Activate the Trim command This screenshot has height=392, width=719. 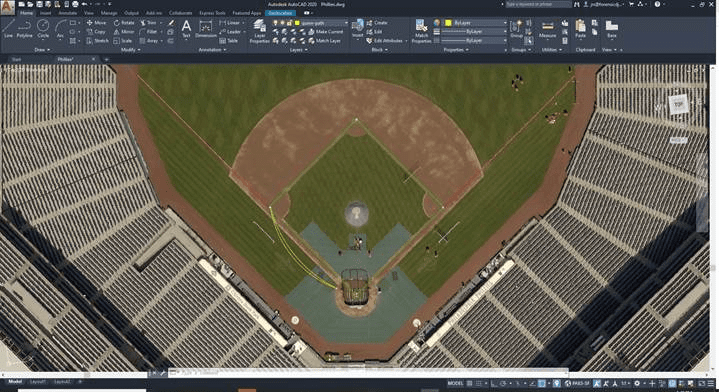149,22
